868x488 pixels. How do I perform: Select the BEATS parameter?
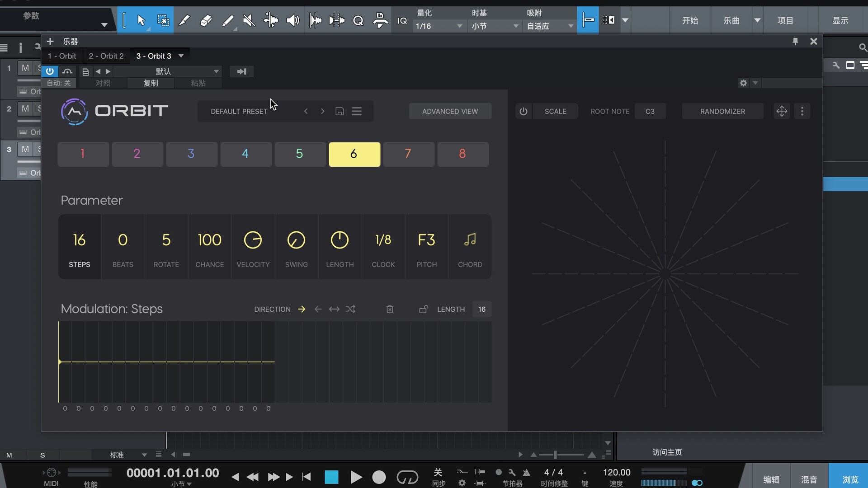tap(123, 247)
